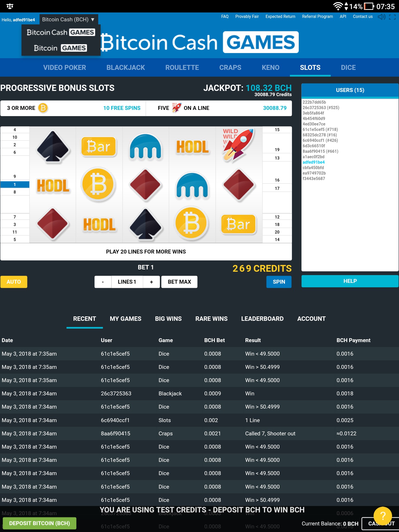Open the Account tab

[x=311, y=319]
